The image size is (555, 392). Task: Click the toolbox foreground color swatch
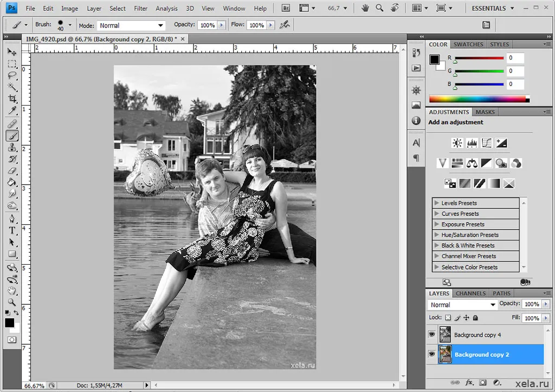[x=10, y=323]
